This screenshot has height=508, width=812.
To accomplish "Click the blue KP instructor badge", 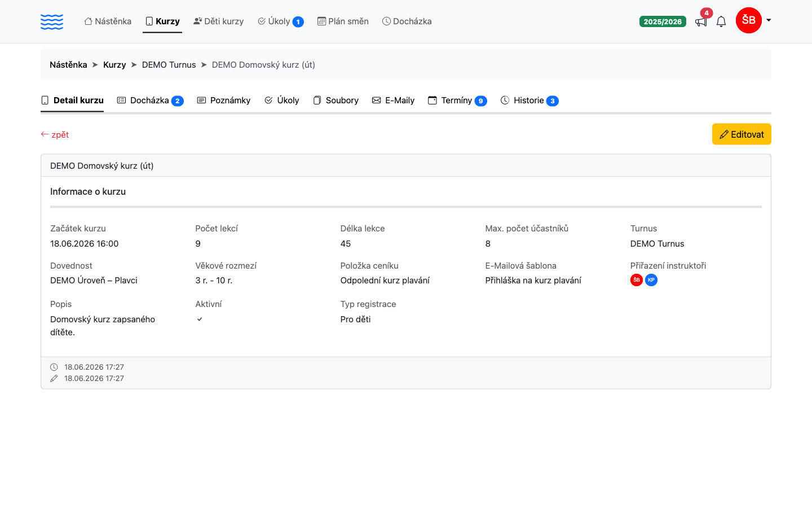I will 651,280.
